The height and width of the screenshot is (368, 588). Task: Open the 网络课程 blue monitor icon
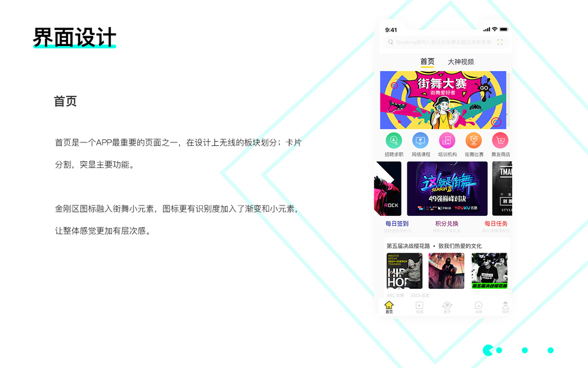pyautogui.click(x=420, y=140)
